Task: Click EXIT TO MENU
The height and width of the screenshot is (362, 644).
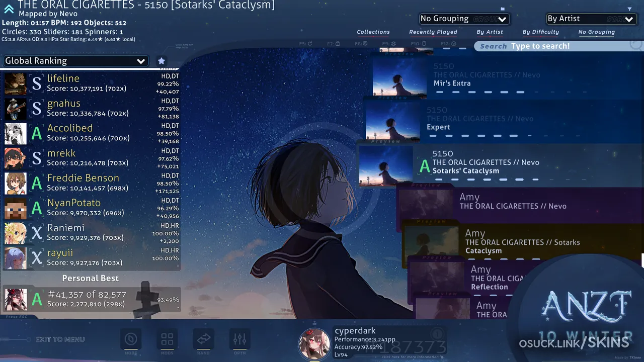Action: pyautogui.click(x=60, y=339)
